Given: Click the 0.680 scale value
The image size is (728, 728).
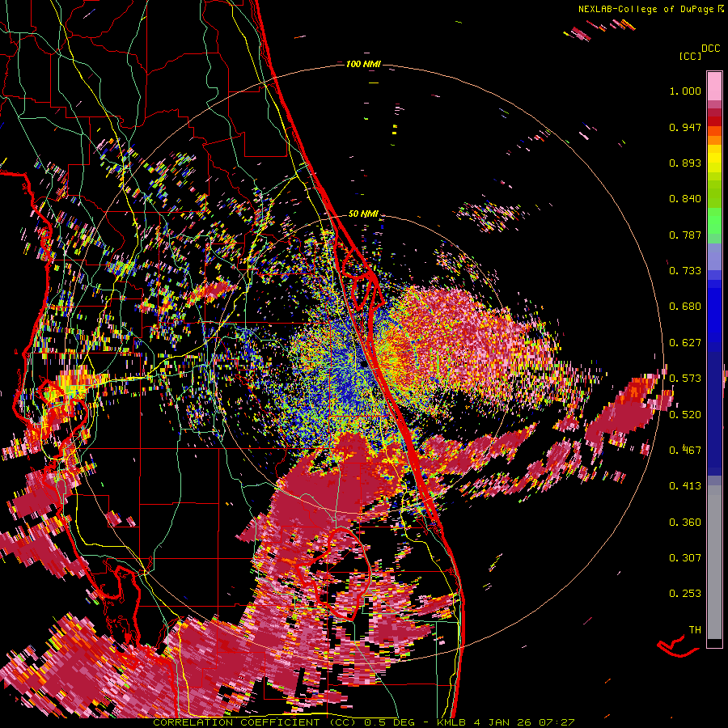Looking at the screenshot, I should point(685,307).
